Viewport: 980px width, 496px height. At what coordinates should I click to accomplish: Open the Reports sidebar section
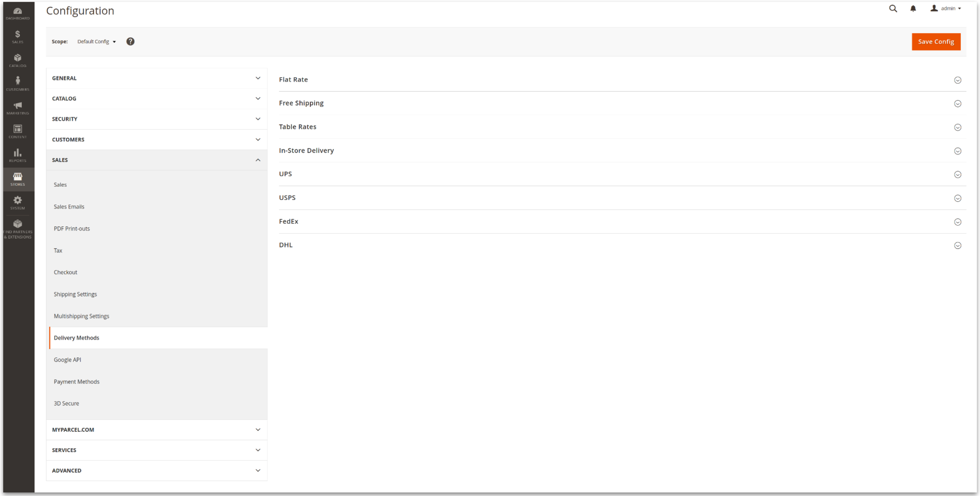[17, 155]
